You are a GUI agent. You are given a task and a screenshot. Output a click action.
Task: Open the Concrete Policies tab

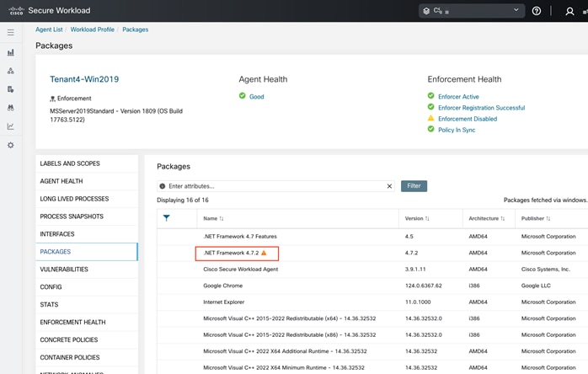[x=87, y=339]
